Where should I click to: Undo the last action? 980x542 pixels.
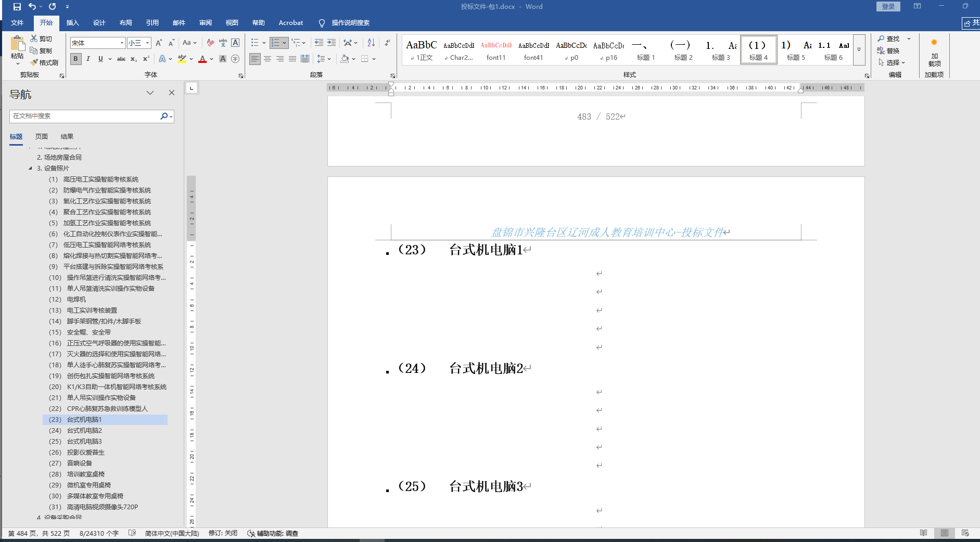click(x=32, y=7)
